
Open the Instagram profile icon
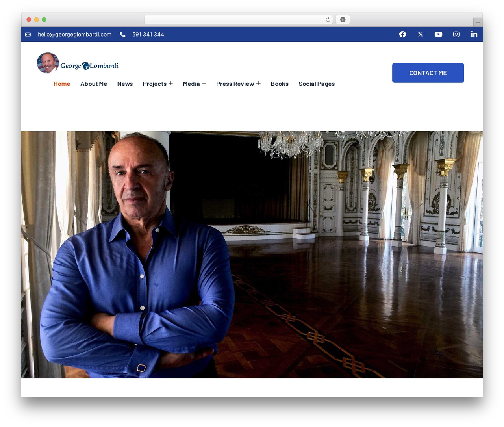point(456,34)
